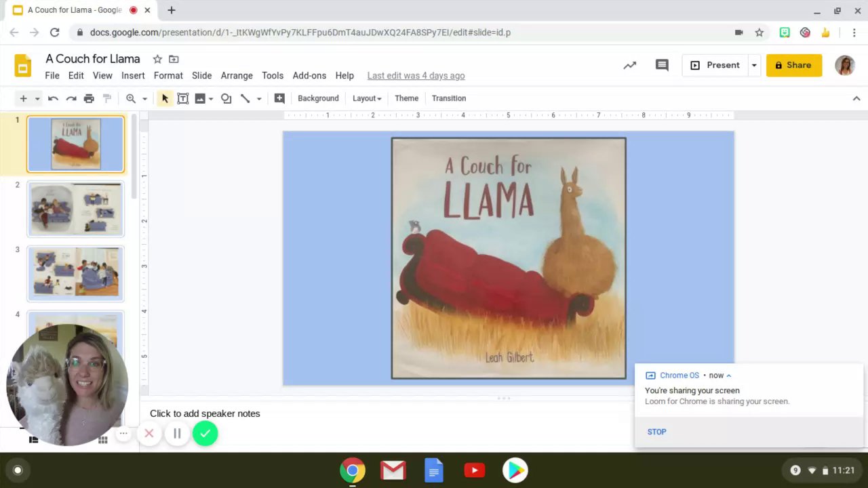
Task: Bookmark this page with the star
Action: pyautogui.click(x=759, y=32)
